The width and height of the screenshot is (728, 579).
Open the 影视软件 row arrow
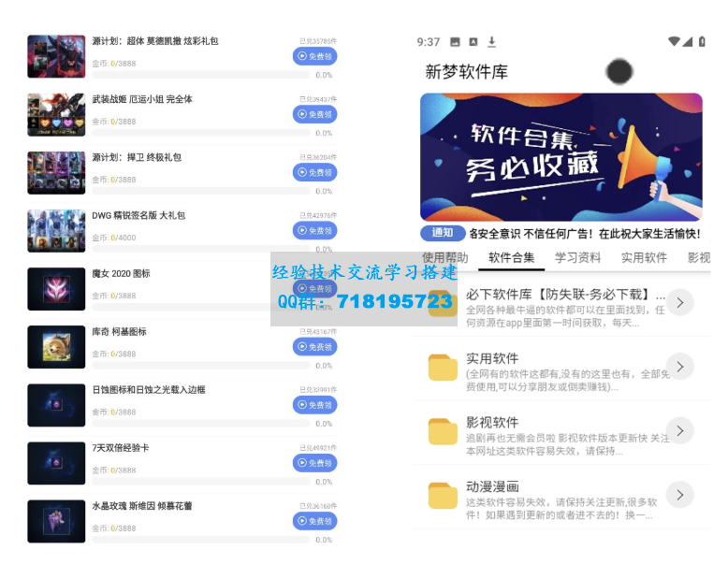[x=680, y=430]
